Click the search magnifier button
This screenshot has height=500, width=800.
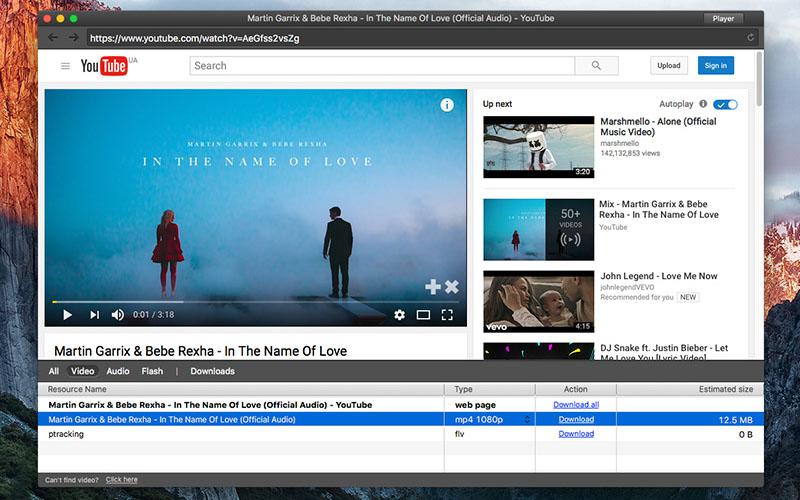click(x=596, y=66)
